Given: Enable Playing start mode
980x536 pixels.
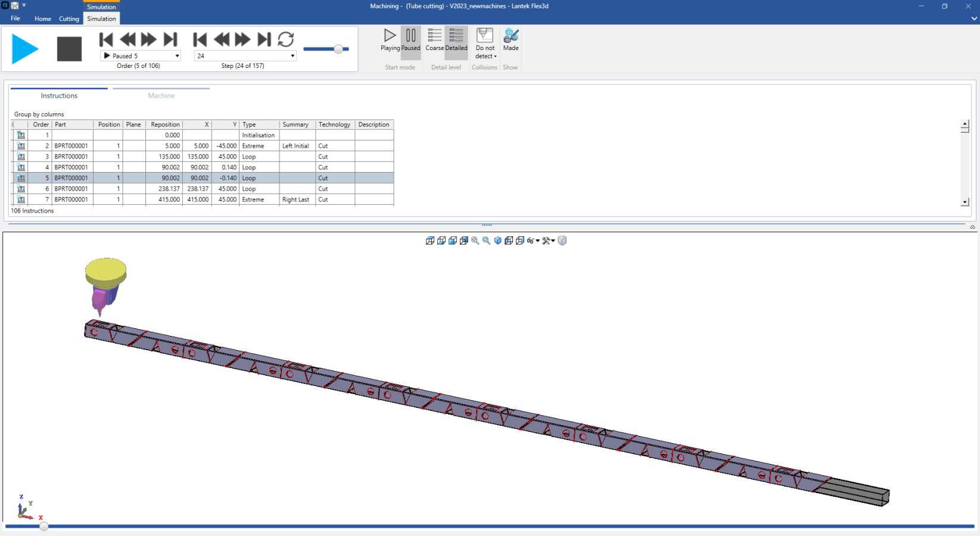Looking at the screenshot, I should click(390, 40).
